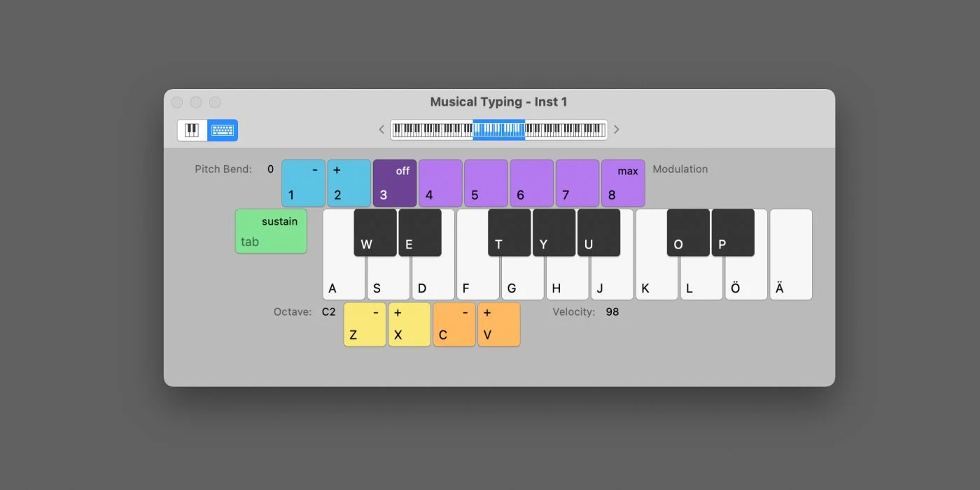Switch to the piano keyboard view icon

point(192,130)
